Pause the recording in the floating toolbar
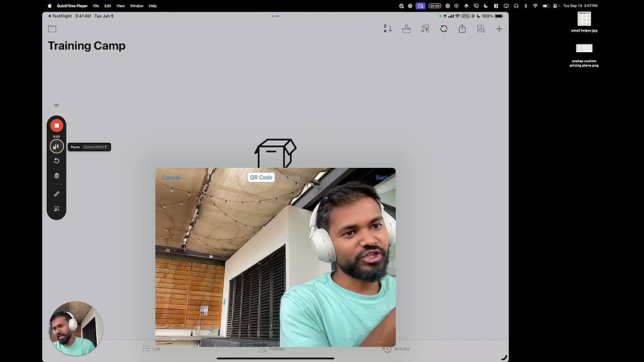The width and height of the screenshot is (644, 362). [57, 146]
